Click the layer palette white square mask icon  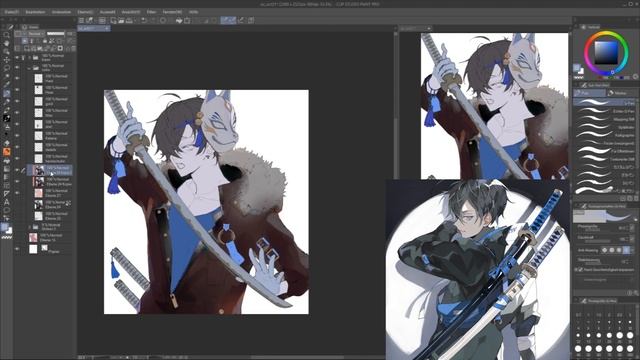(60, 48)
